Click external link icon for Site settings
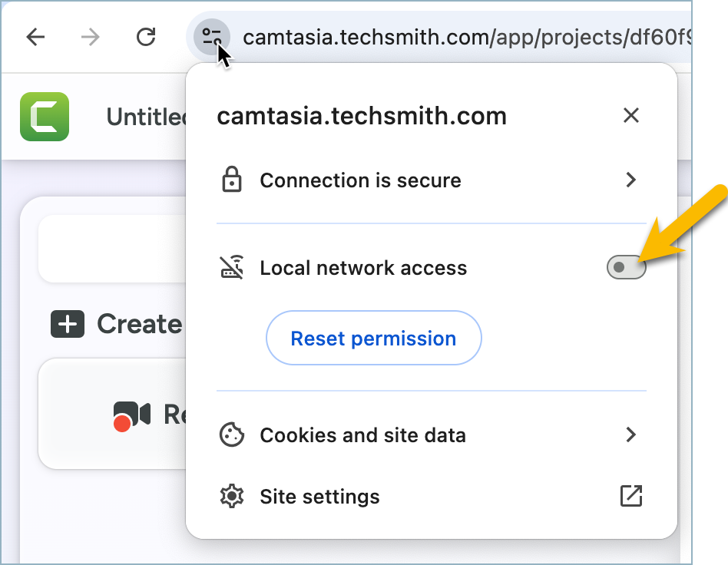 631,496
